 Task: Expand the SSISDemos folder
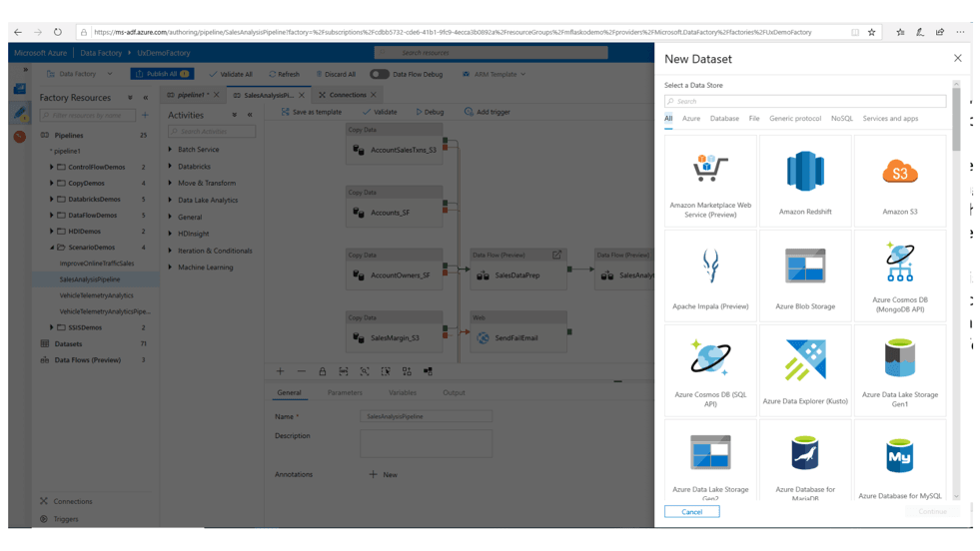pos(51,327)
